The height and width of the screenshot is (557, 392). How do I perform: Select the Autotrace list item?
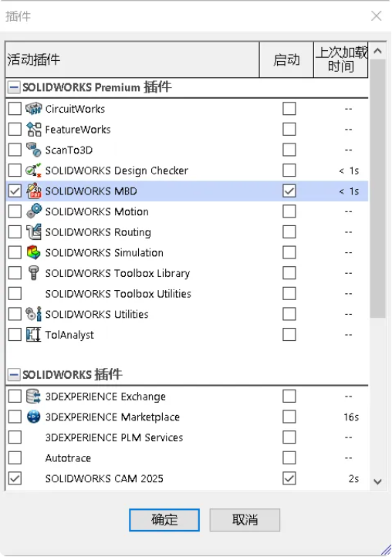(187, 458)
